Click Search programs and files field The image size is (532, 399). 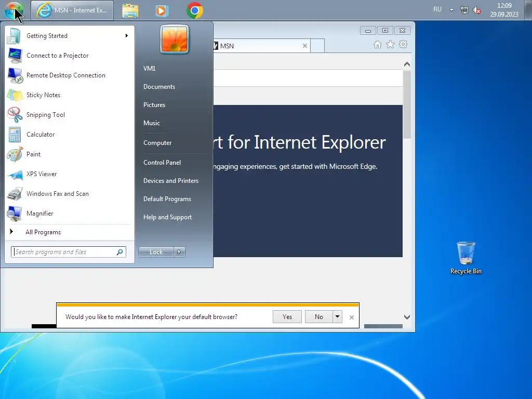pyautogui.click(x=68, y=252)
